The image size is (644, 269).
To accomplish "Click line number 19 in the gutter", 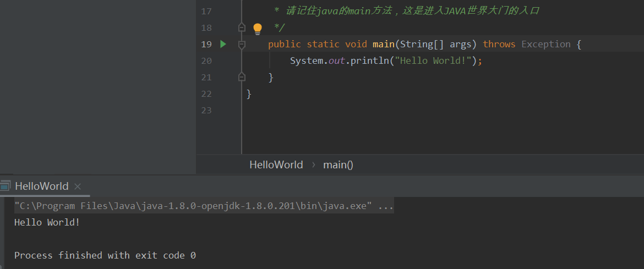I will click(x=206, y=45).
